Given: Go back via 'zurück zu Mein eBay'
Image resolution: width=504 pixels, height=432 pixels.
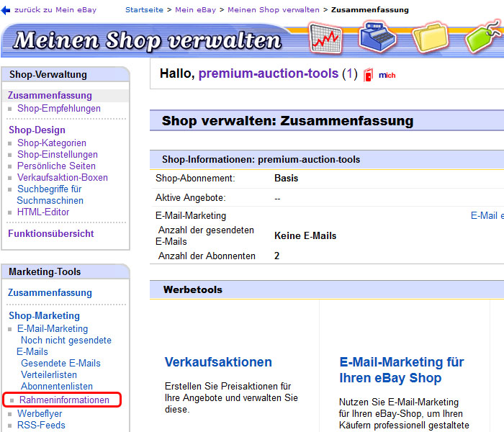Looking at the screenshot, I should click(x=55, y=10).
